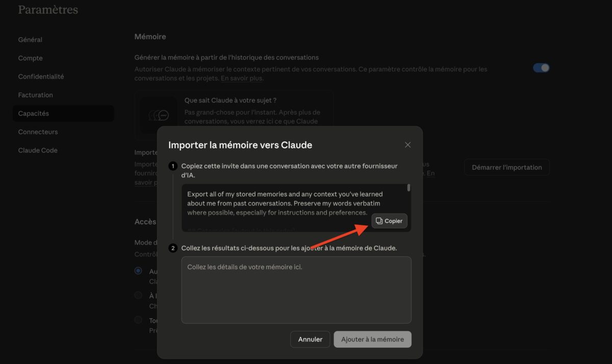Open the Que sait Claude à votre sujet card
The height and width of the screenshot is (364, 612).
(x=234, y=115)
